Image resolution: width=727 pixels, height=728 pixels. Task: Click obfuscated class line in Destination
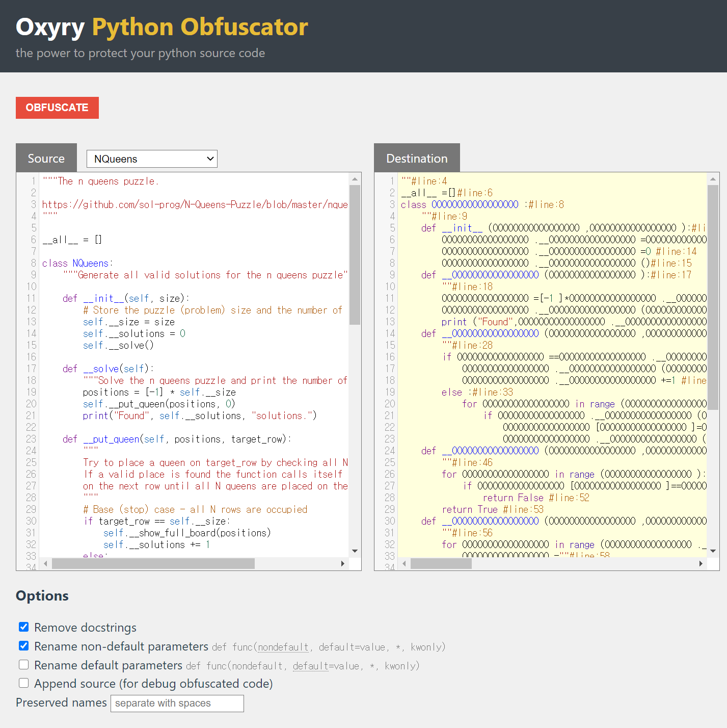click(x=482, y=204)
